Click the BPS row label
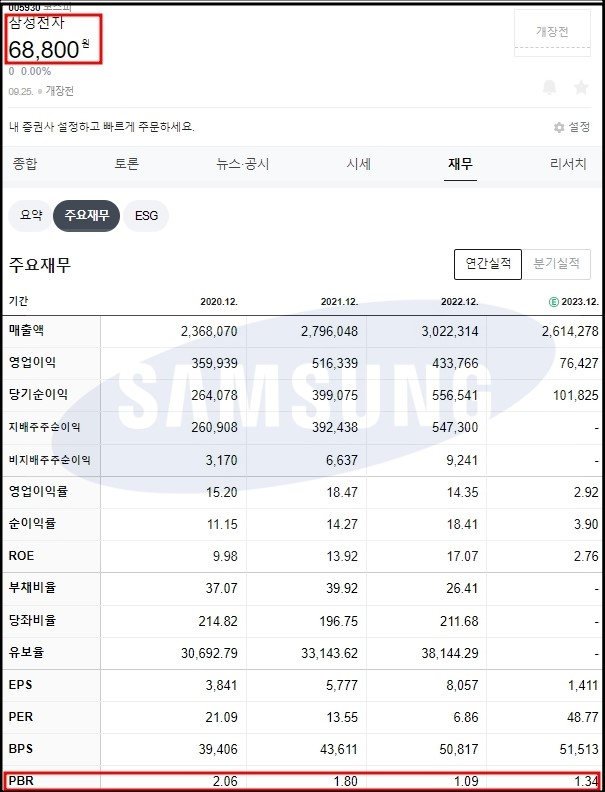The image size is (605, 792). (21, 749)
